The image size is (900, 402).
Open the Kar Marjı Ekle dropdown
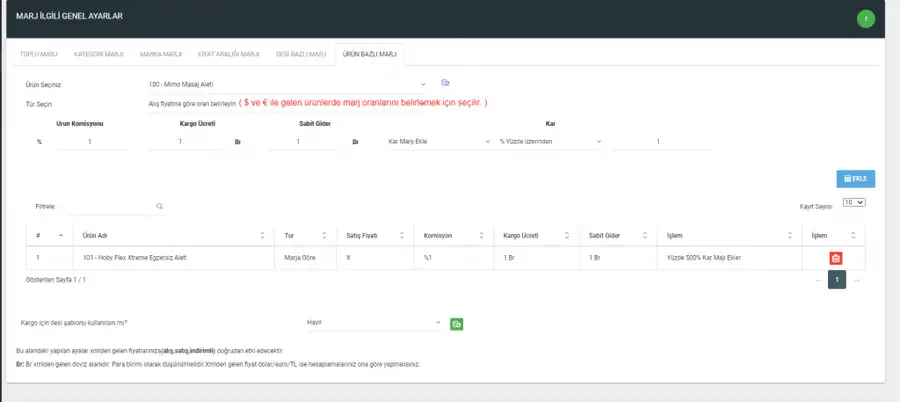[439, 141]
